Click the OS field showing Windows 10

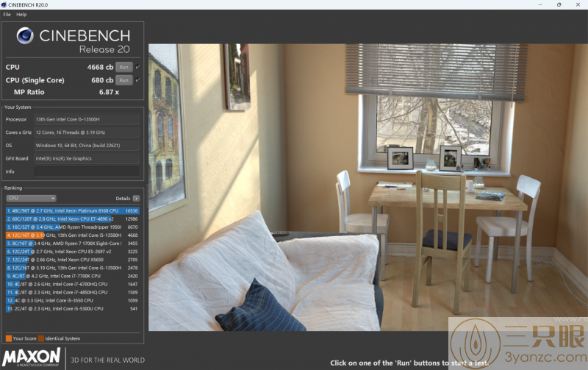[87, 145]
